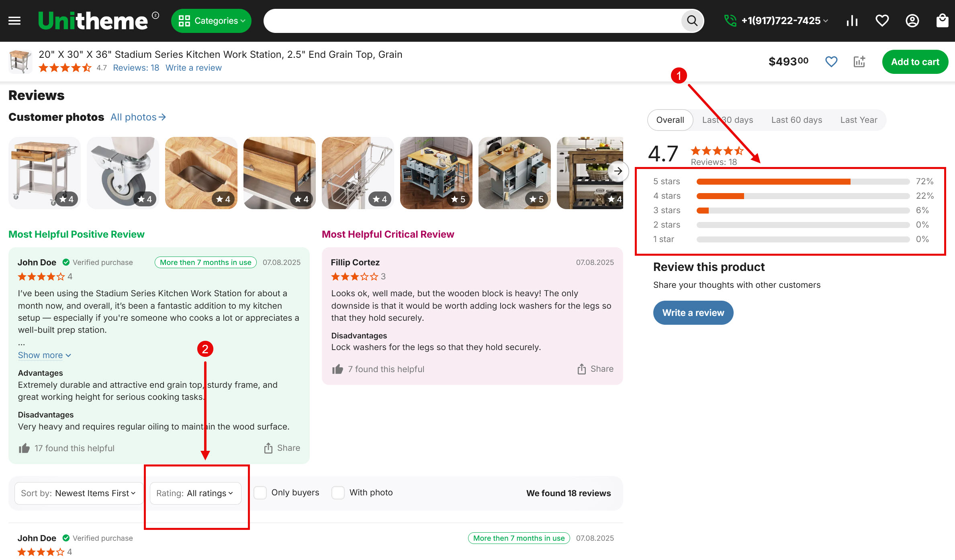Click thumbs up on John Doe's review
Image resolution: width=955 pixels, height=560 pixels.
(24, 448)
